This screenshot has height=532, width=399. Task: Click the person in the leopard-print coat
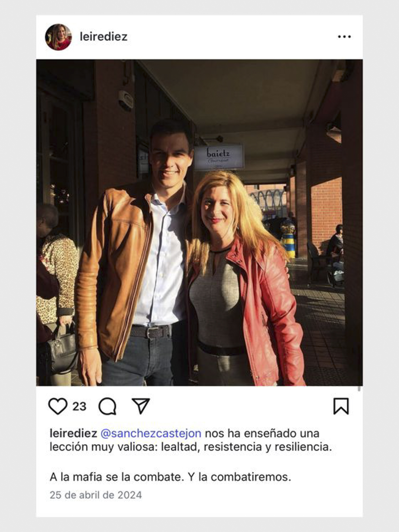(58, 277)
